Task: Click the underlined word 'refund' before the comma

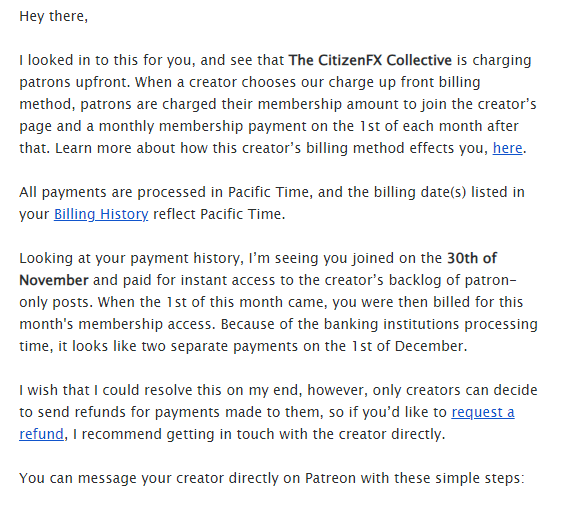Action: point(41,434)
